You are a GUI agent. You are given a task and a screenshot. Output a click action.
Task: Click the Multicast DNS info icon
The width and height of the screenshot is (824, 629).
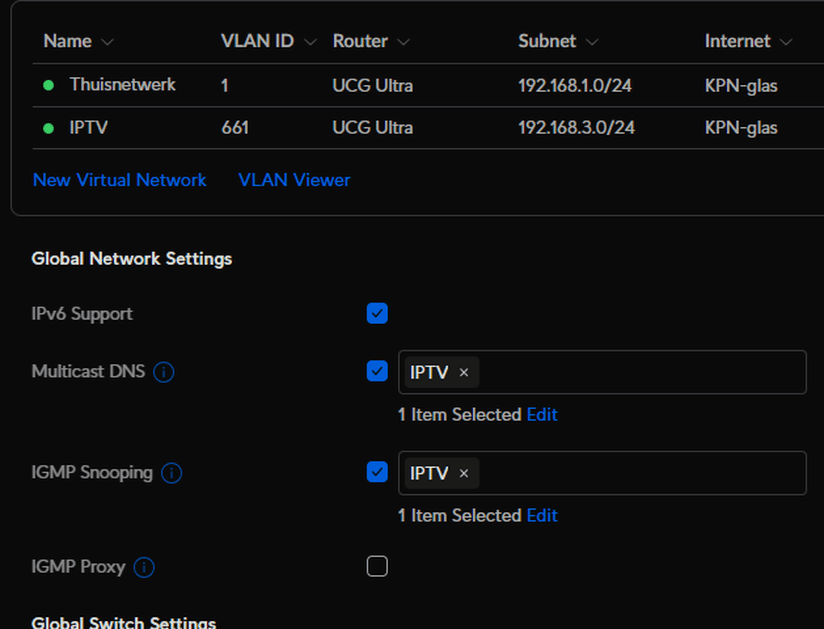click(x=164, y=372)
